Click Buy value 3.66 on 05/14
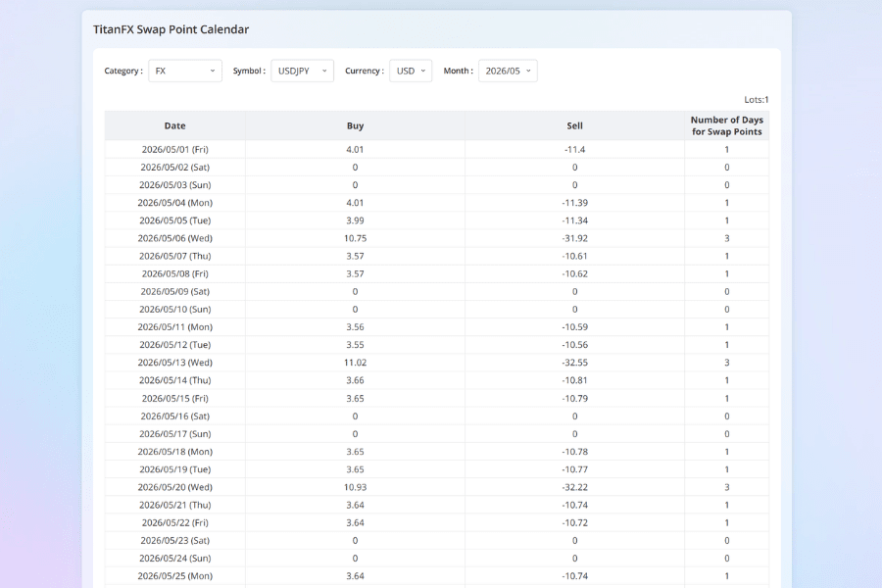The width and height of the screenshot is (882, 588). point(355,380)
